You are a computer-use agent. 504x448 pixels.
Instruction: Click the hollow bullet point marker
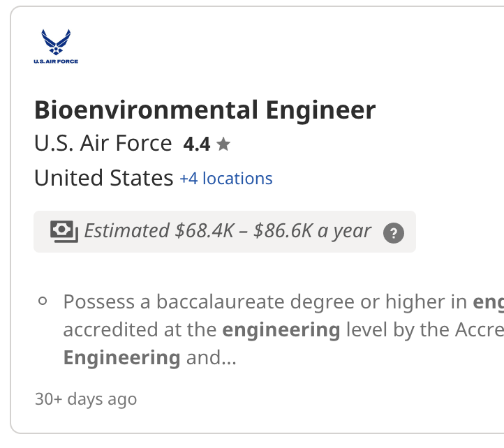(43, 302)
